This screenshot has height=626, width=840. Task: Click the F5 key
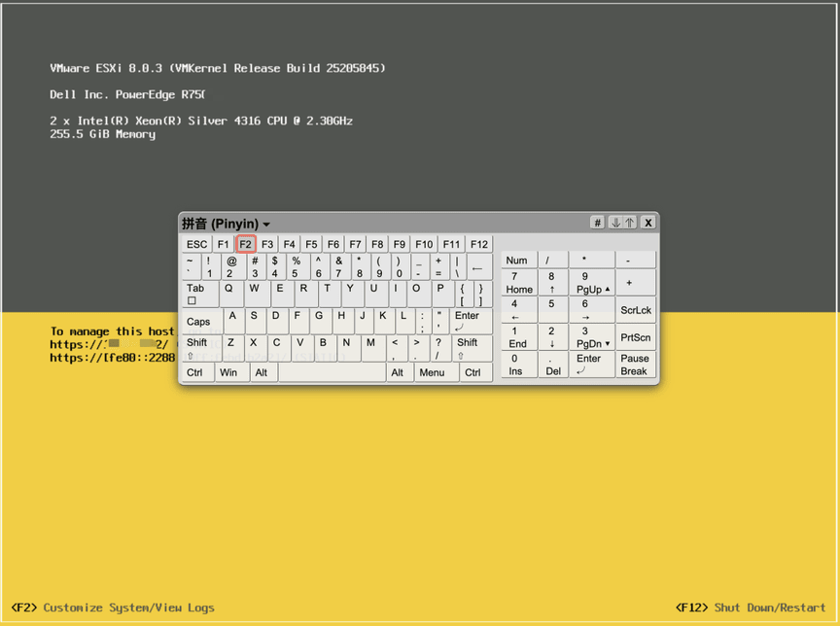click(x=311, y=244)
